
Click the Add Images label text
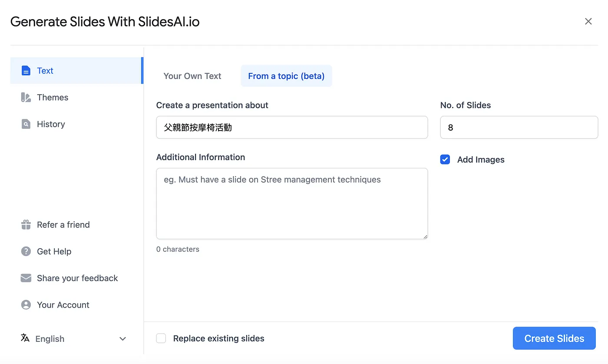point(481,160)
